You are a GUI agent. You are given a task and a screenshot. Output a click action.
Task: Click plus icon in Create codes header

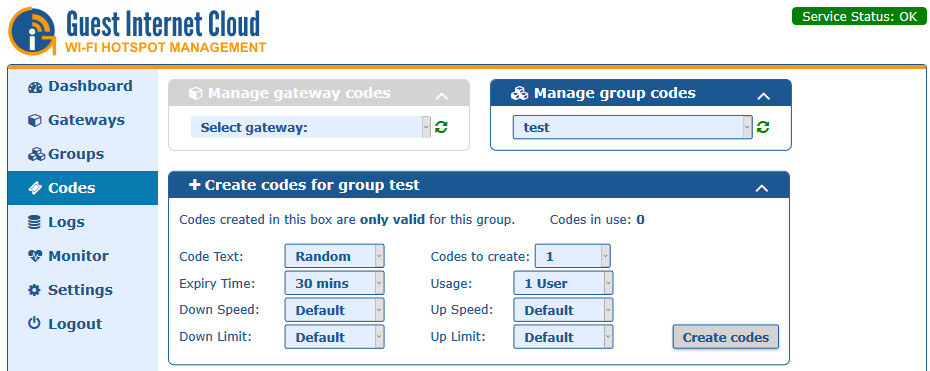(194, 185)
